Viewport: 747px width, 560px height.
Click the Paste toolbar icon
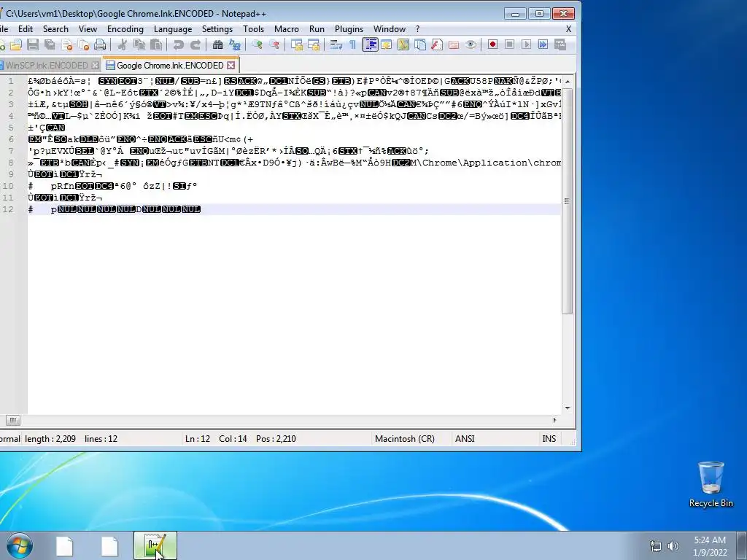156,44
